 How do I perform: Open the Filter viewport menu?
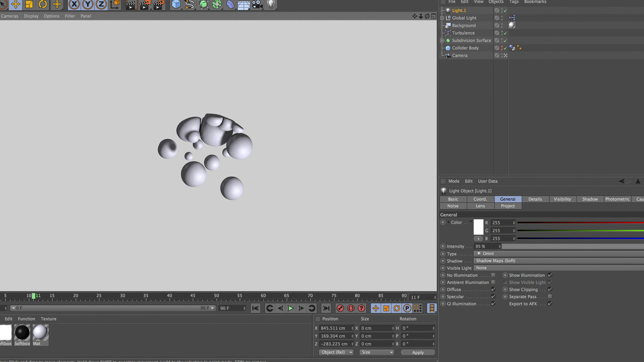tap(70, 16)
